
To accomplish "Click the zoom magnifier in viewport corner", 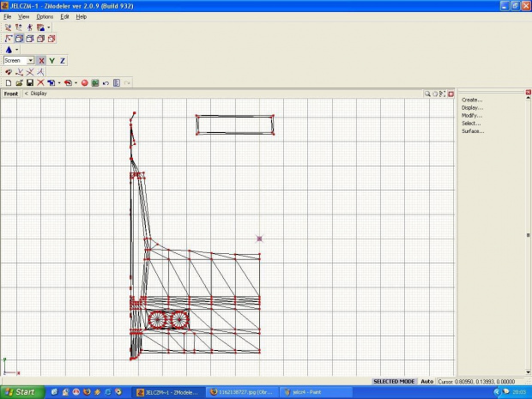I will [x=427, y=94].
